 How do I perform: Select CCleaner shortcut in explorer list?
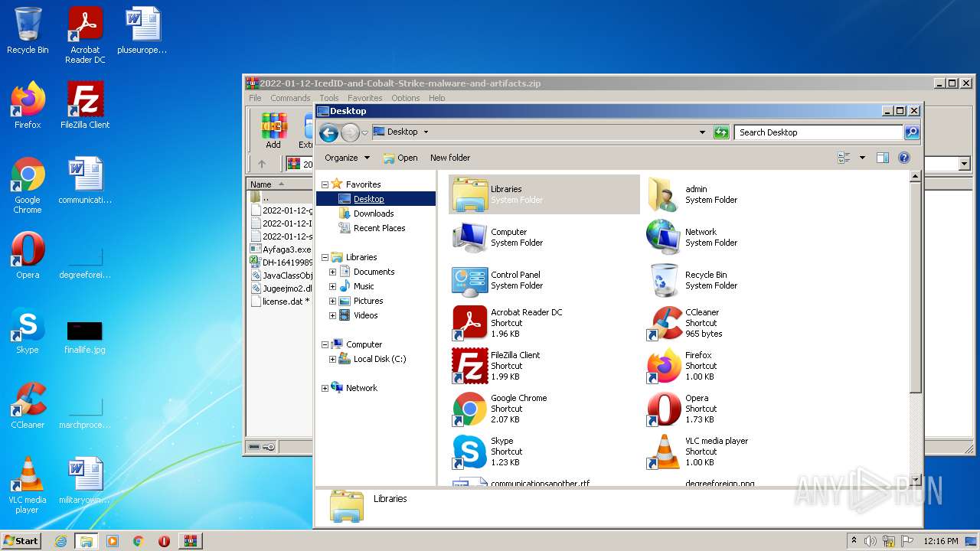pyautogui.click(x=739, y=323)
